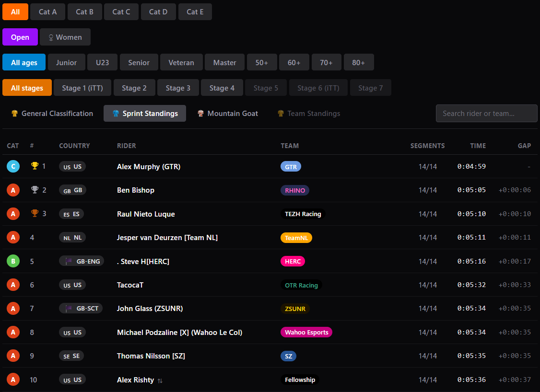
Task: Filter by U23 age group
Action: pyautogui.click(x=102, y=62)
